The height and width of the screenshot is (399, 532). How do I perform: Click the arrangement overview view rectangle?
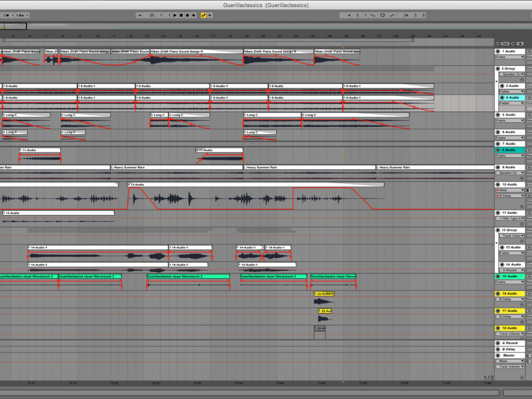(13, 26)
